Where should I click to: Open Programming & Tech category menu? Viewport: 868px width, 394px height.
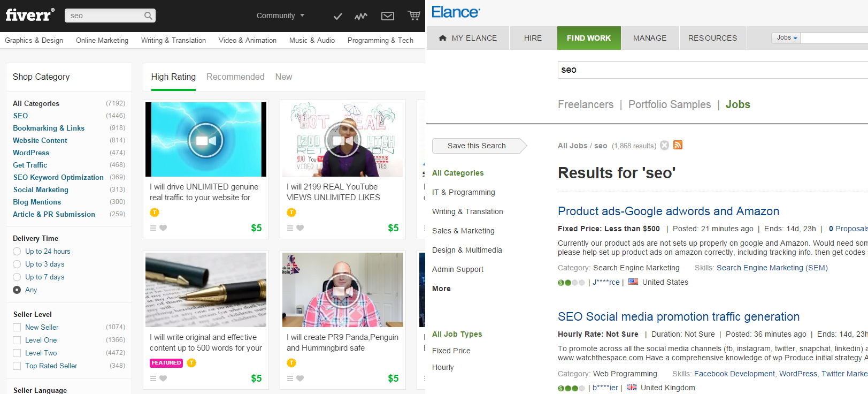[380, 40]
